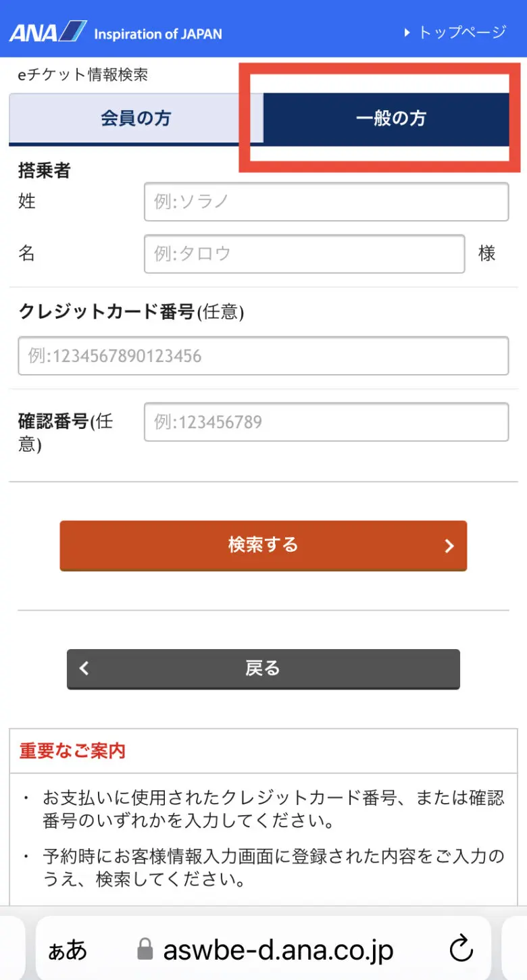Tap the 名 given-name input field
This screenshot has height=980, width=527.
pyautogui.click(x=304, y=254)
